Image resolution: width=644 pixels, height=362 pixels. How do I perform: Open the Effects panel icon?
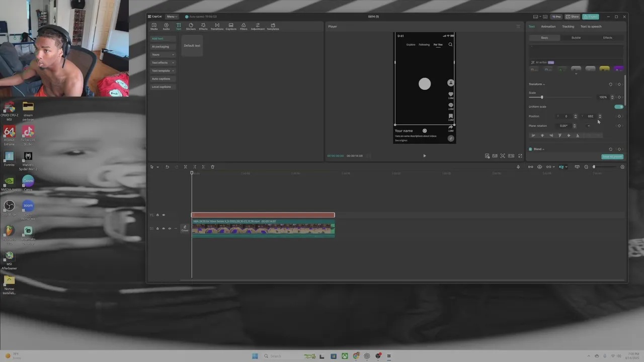[203, 26]
